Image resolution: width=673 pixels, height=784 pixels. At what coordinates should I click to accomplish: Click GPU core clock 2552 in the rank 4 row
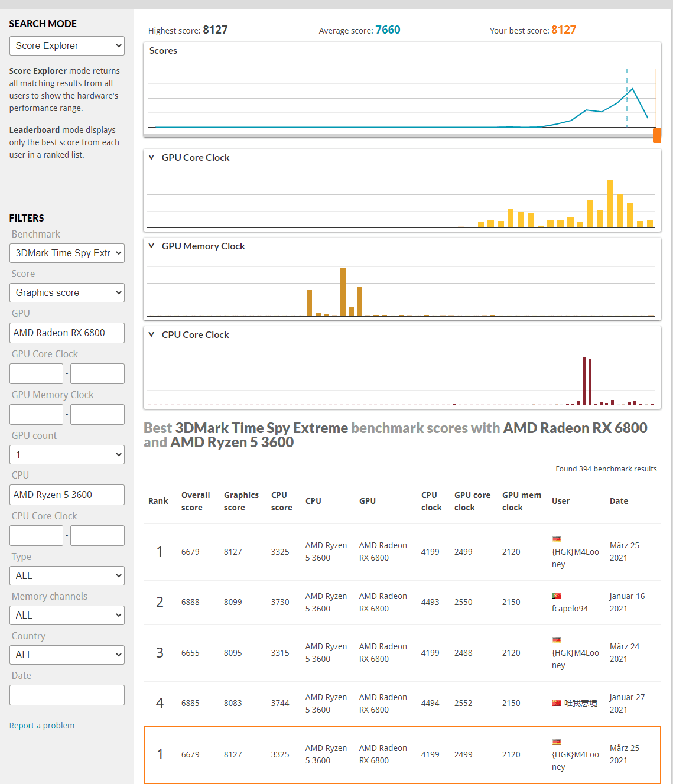tap(463, 703)
